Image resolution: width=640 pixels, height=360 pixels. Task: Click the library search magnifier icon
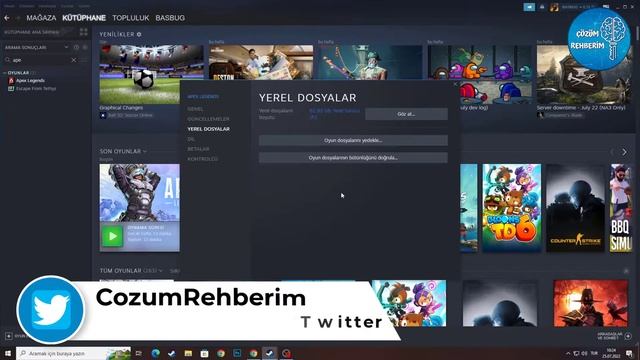pos(7,60)
